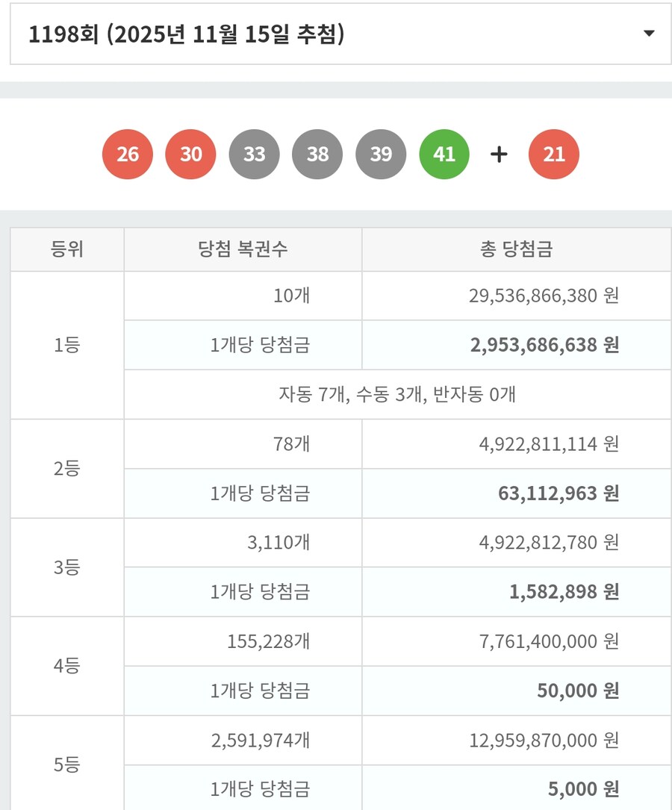Click the 1등 rank label
672x810 pixels.
pos(66,344)
